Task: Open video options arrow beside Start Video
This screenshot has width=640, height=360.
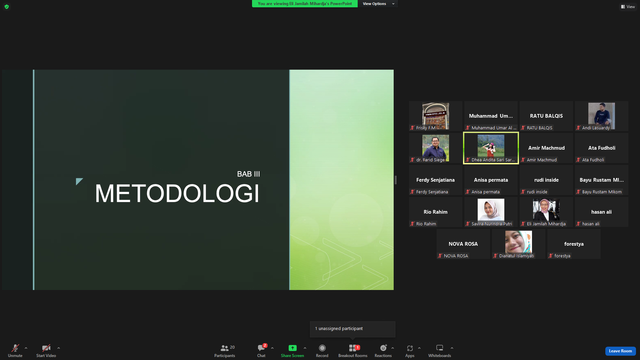Action: click(58, 348)
